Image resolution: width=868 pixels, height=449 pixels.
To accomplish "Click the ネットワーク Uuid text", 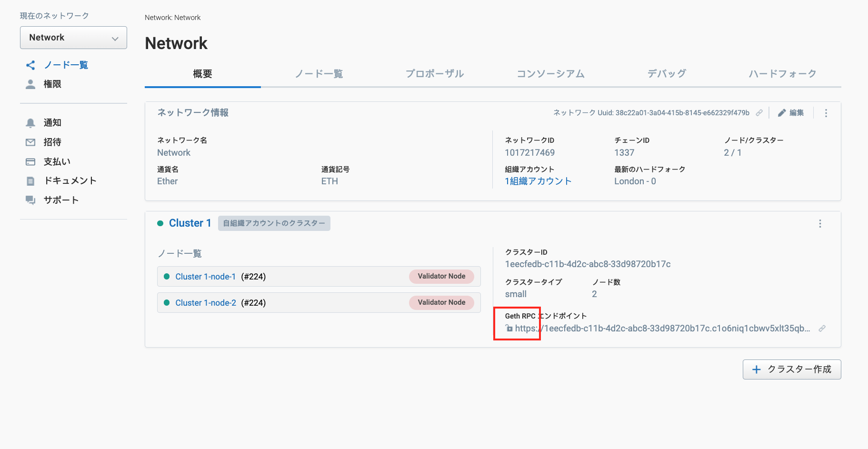I will 651,113.
